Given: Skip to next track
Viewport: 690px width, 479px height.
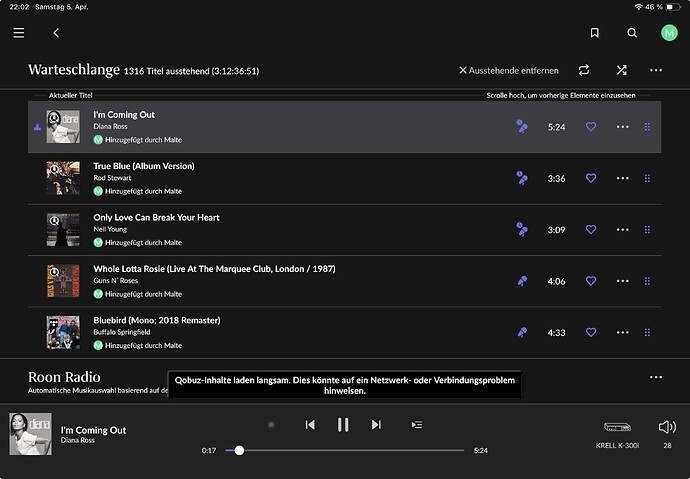Looking at the screenshot, I should click(x=376, y=424).
